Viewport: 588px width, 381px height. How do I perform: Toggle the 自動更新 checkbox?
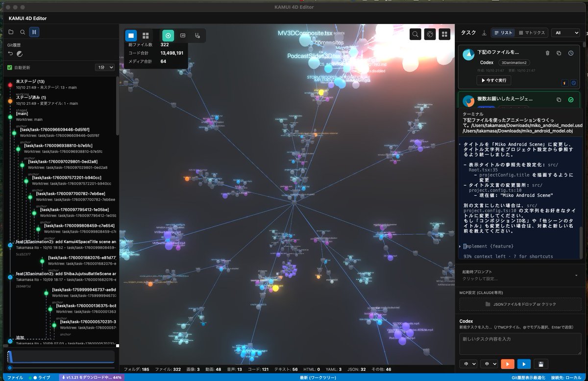[9, 67]
